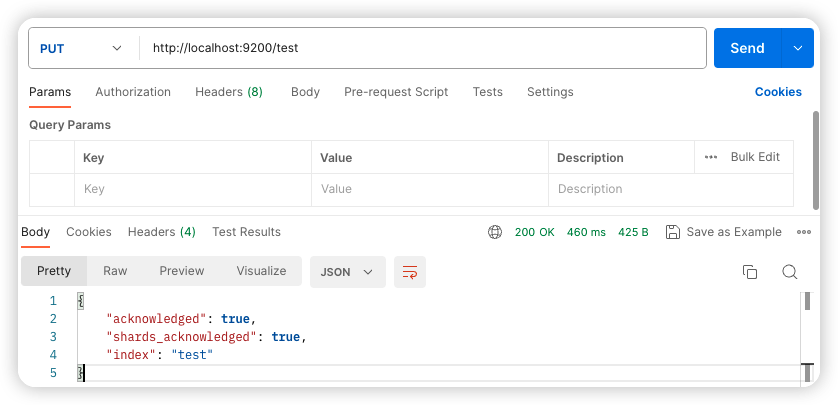
Task: Click the request URL input field
Action: (423, 48)
